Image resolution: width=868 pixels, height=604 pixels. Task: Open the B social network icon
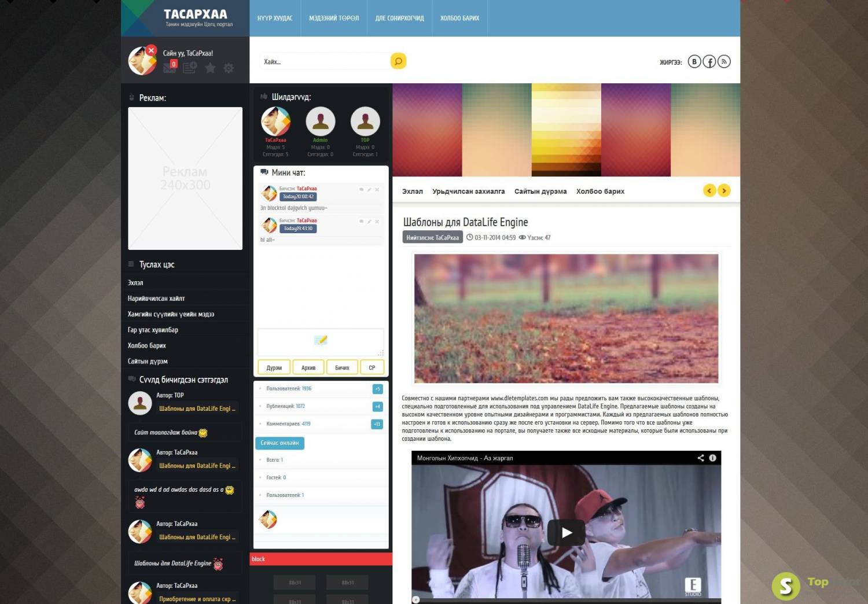[694, 61]
